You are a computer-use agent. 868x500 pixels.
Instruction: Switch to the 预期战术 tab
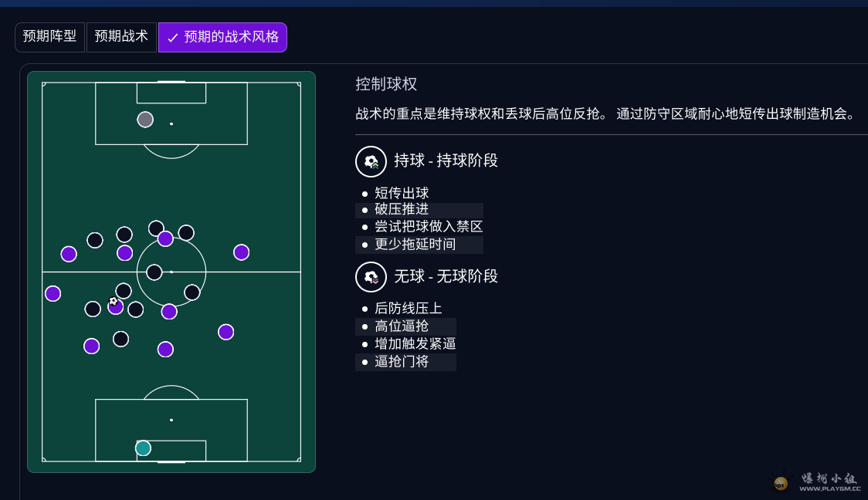(121, 37)
